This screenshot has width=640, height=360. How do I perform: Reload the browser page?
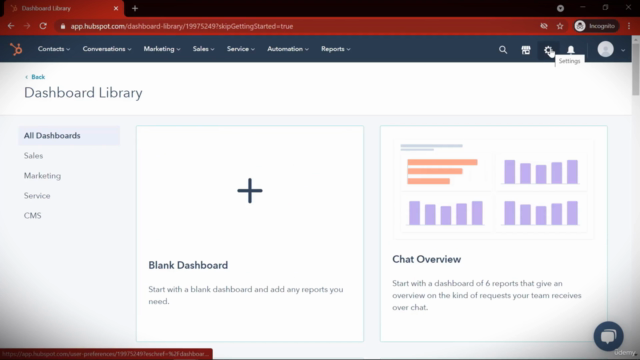(43, 26)
